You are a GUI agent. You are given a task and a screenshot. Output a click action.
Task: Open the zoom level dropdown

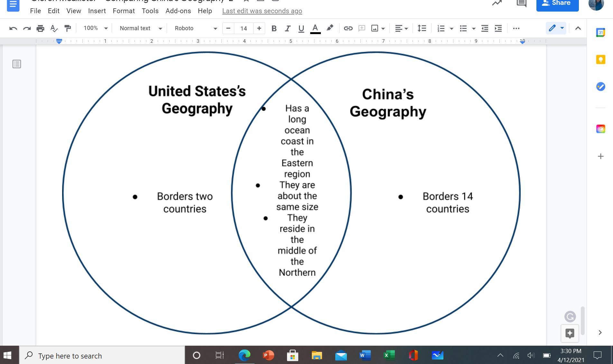coord(96,28)
